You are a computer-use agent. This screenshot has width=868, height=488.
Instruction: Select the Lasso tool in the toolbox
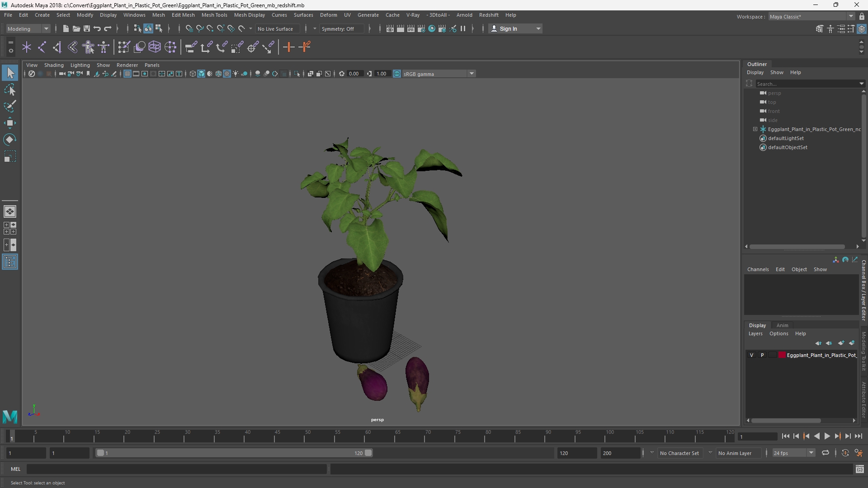pos(10,90)
